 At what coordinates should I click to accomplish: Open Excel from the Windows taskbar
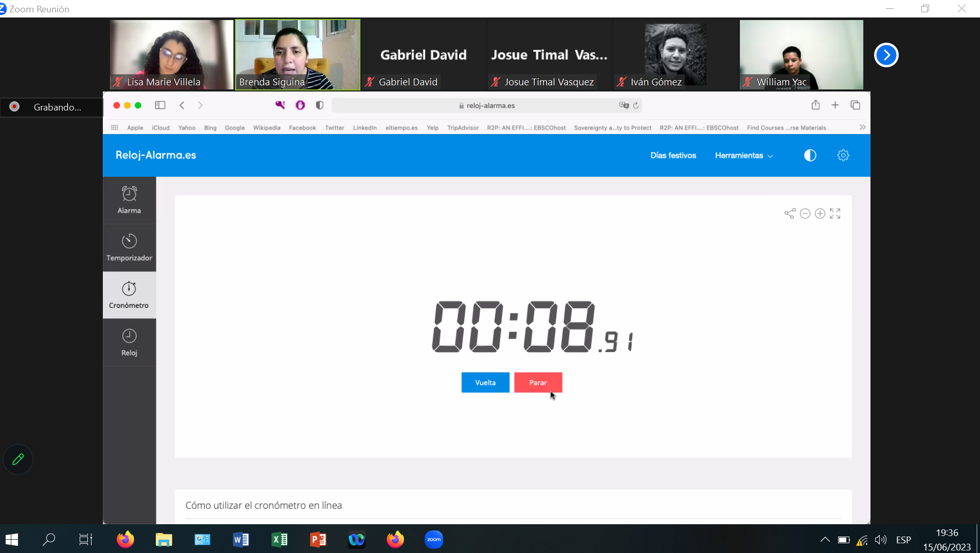pyautogui.click(x=279, y=540)
